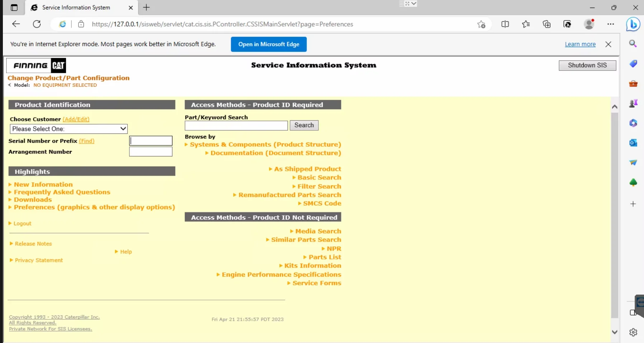The image size is (644, 343).
Task: Select the Service Information System tab
Action: [x=76, y=8]
